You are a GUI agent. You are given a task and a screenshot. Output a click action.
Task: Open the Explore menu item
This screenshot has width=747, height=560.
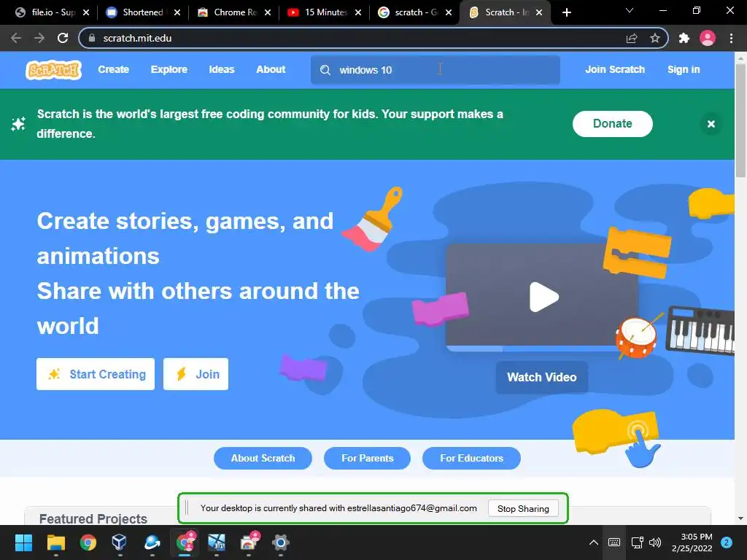point(169,69)
